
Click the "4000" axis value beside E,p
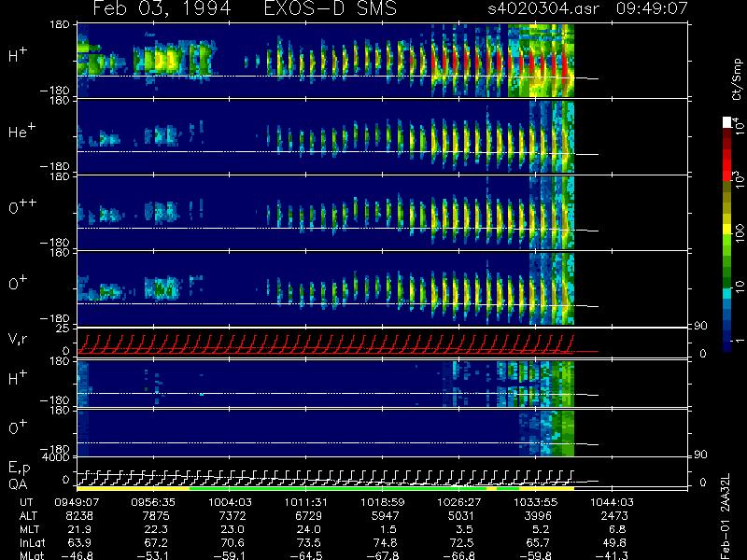[x=56, y=457]
